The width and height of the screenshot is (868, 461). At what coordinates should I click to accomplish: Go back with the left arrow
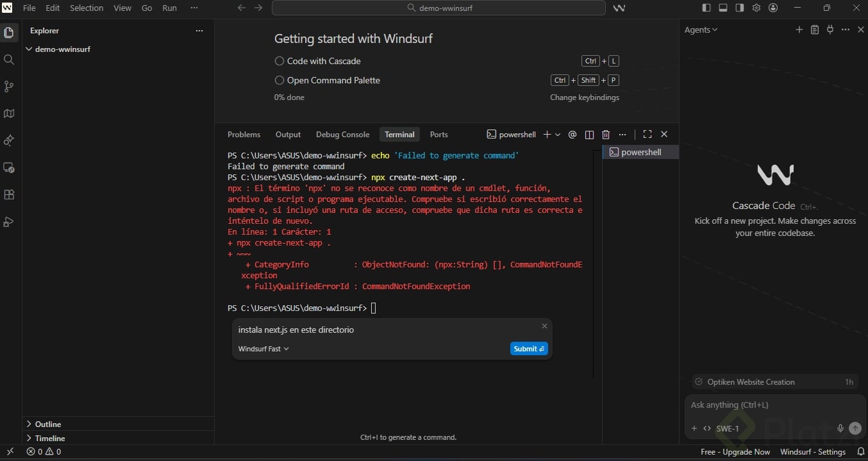click(x=242, y=8)
